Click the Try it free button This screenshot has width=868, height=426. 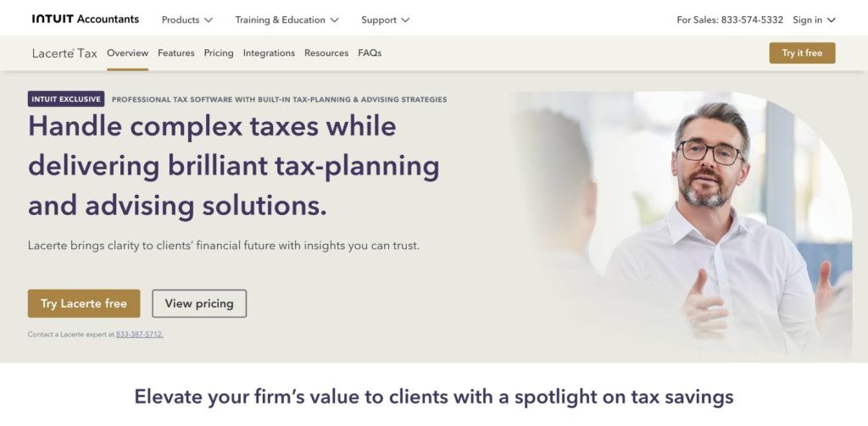click(x=802, y=53)
